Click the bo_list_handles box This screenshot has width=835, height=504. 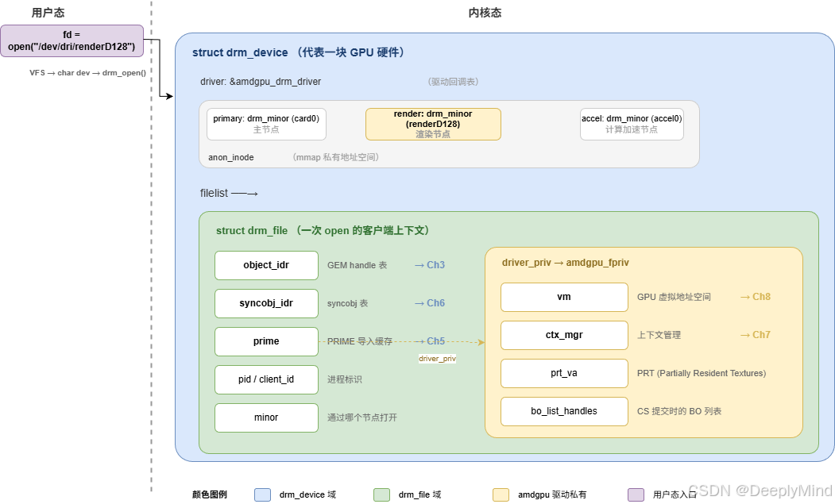pyautogui.click(x=564, y=411)
